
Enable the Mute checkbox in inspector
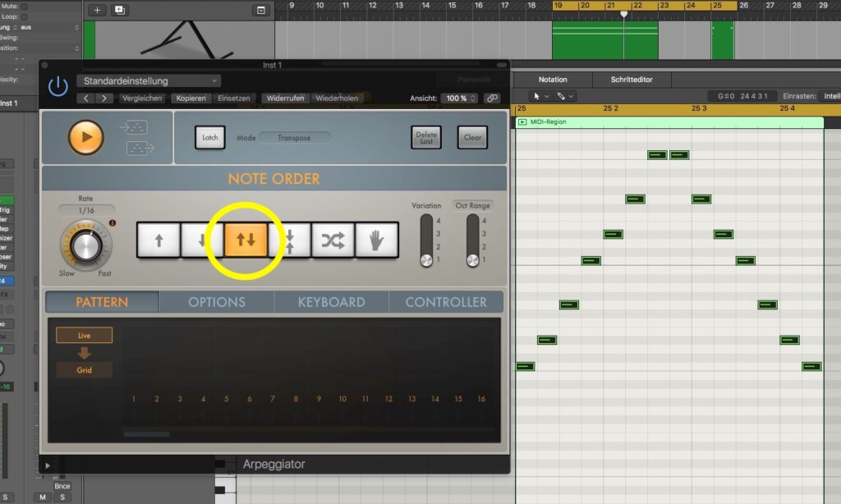pos(23,4)
